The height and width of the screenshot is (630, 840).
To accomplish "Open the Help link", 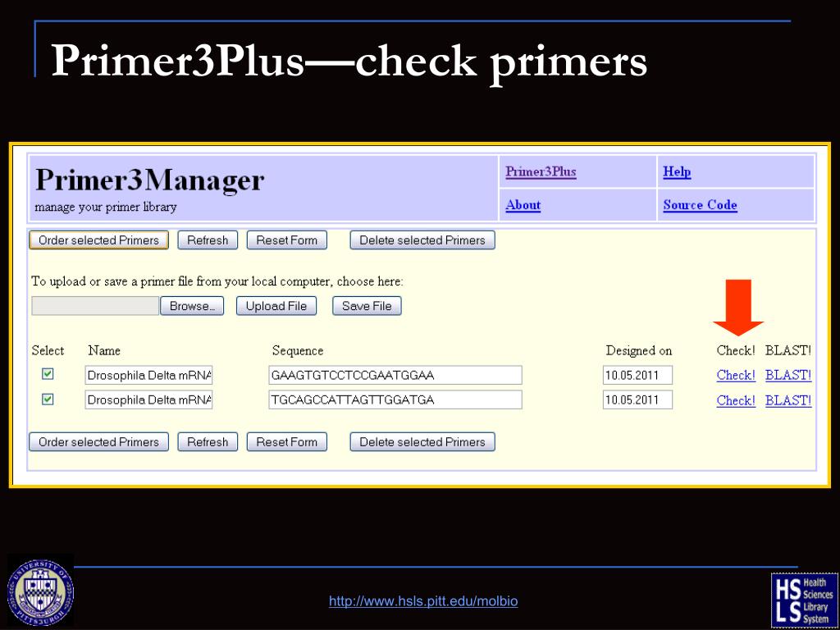I will 677,172.
